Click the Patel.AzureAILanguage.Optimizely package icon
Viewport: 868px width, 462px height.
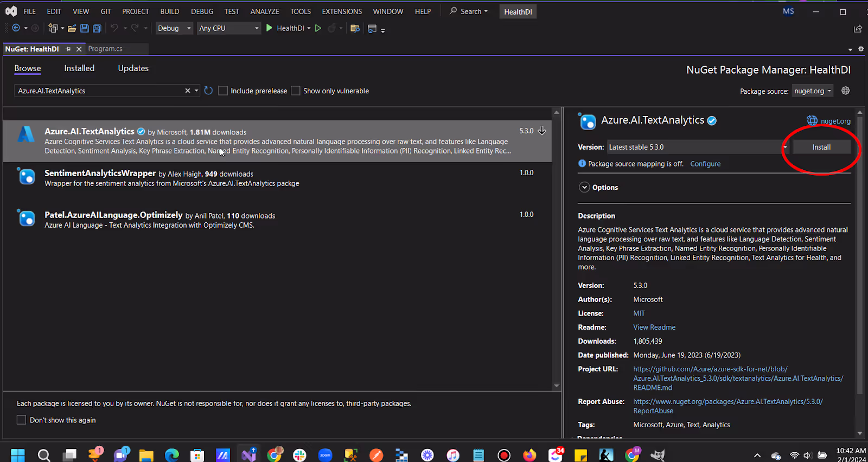[x=26, y=218]
